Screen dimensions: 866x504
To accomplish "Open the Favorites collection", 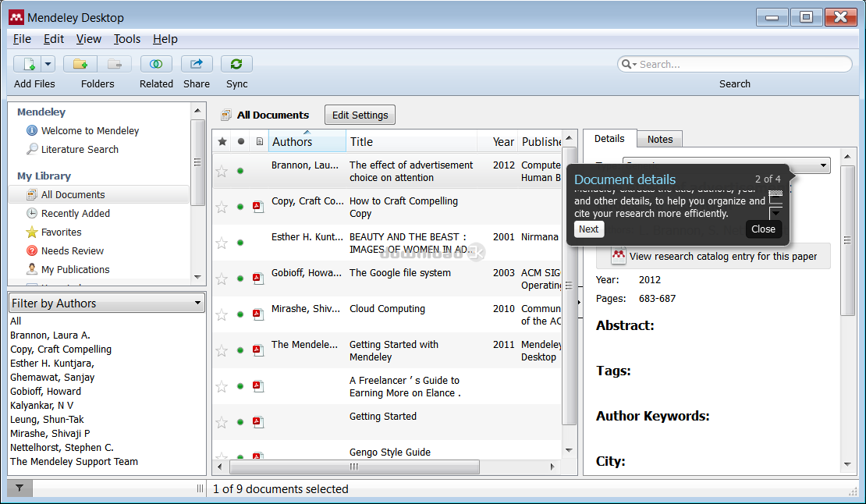I will [x=61, y=232].
